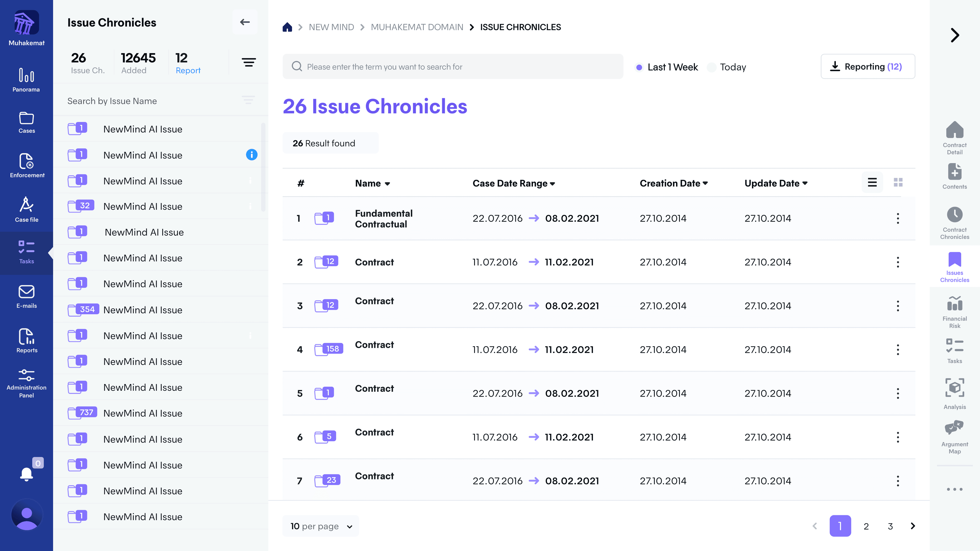This screenshot has width=980, height=551.
Task: Click the main search term field
Action: pos(453,67)
